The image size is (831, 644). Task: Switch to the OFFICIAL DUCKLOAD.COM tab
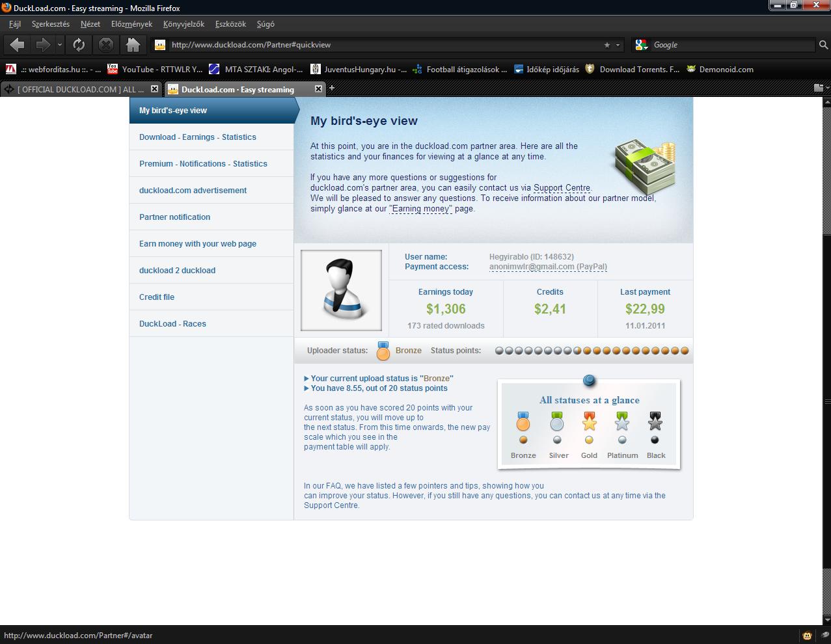coord(81,89)
